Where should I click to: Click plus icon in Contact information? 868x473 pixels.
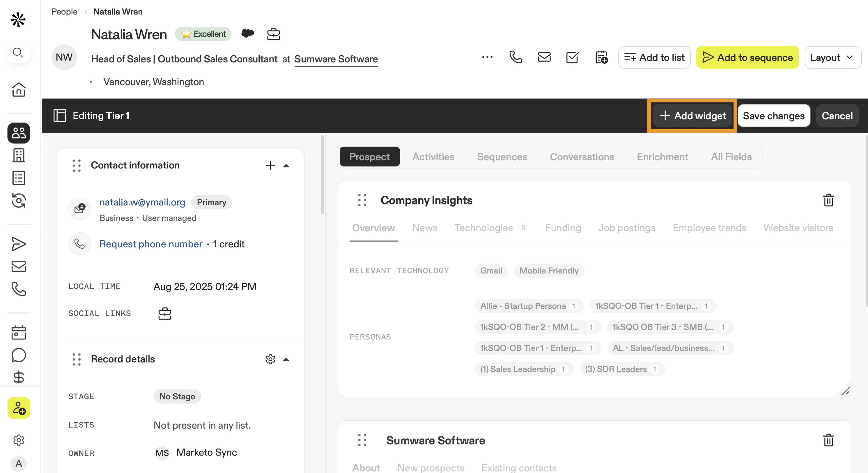point(270,165)
